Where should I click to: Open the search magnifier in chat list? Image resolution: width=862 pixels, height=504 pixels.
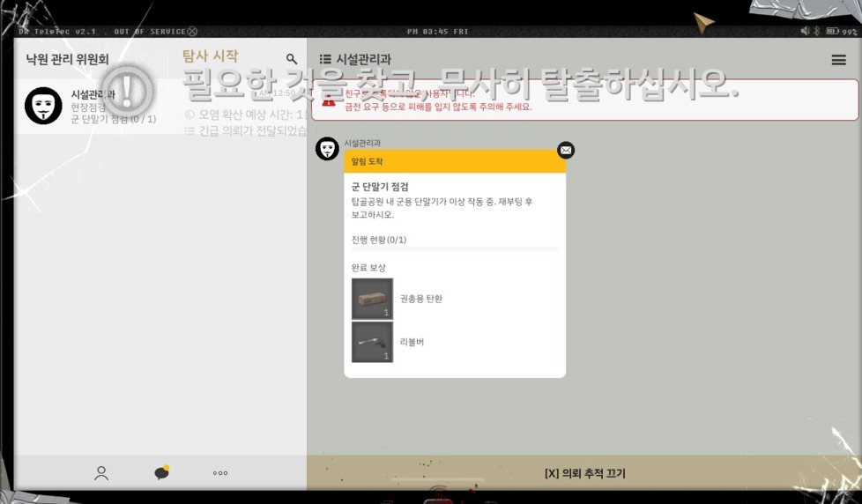[x=292, y=59]
